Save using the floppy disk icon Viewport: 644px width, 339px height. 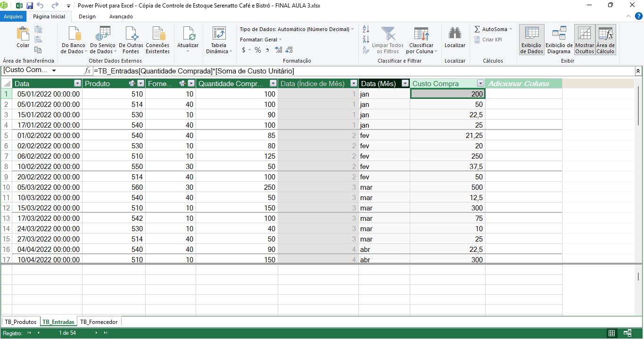pyautogui.click(x=30, y=6)
